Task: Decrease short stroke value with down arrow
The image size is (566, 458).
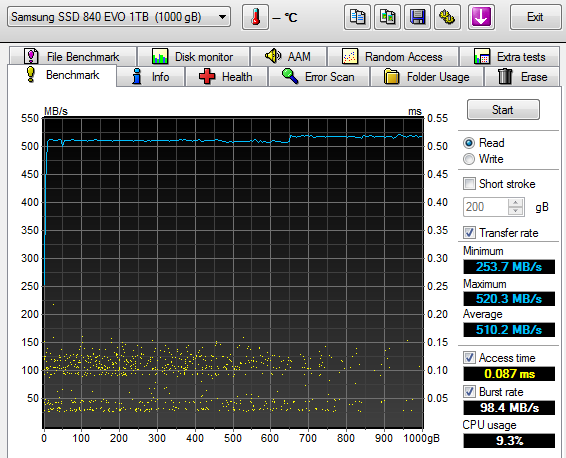Action: click(x=516, y=211)
